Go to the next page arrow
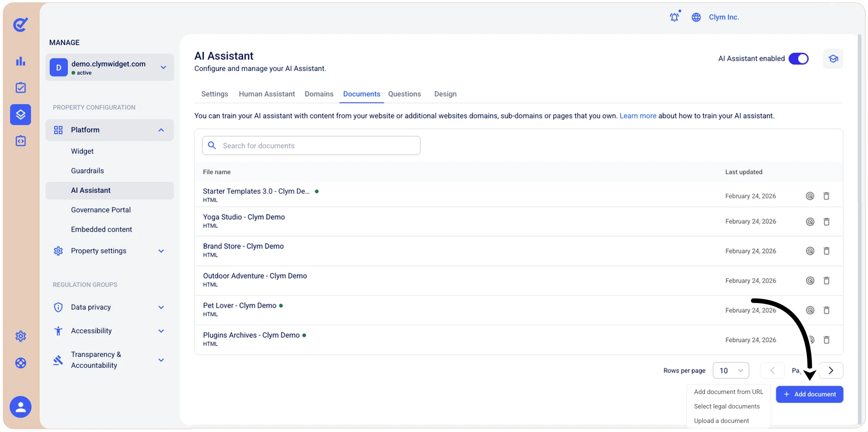The image size is (868, 432). click(831, 370)
